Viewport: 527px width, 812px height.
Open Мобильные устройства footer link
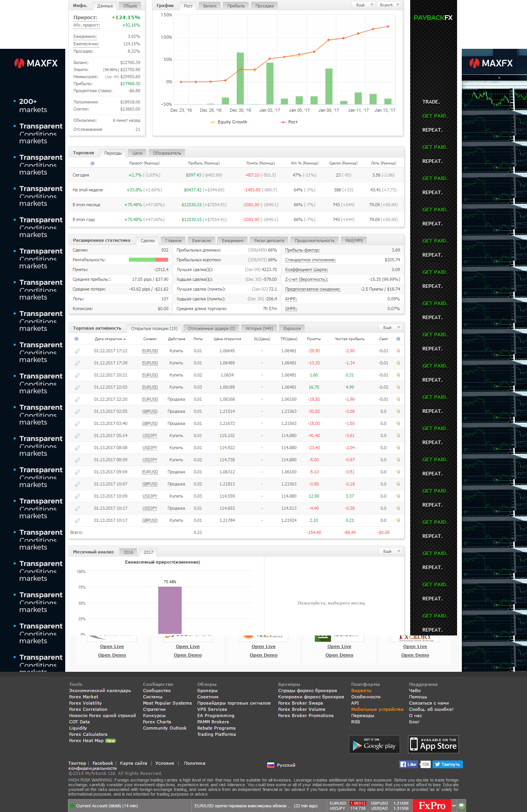coord(377,709)
